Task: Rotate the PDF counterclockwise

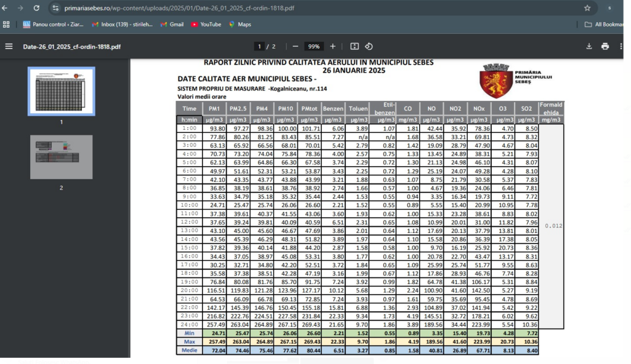Action: click(x=368, y=46)
